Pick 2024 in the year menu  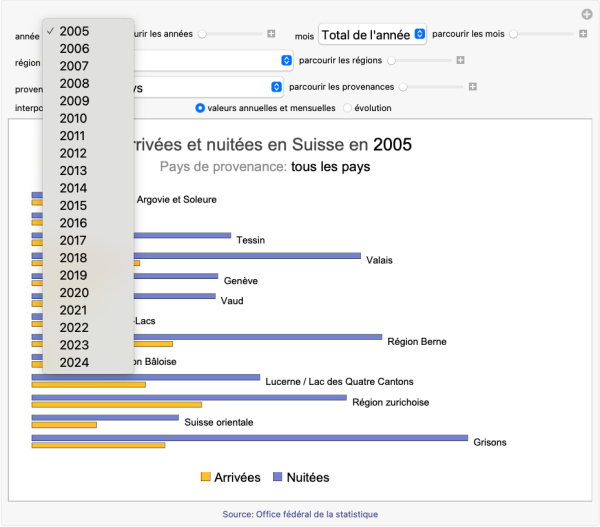[x=73, y=362]
